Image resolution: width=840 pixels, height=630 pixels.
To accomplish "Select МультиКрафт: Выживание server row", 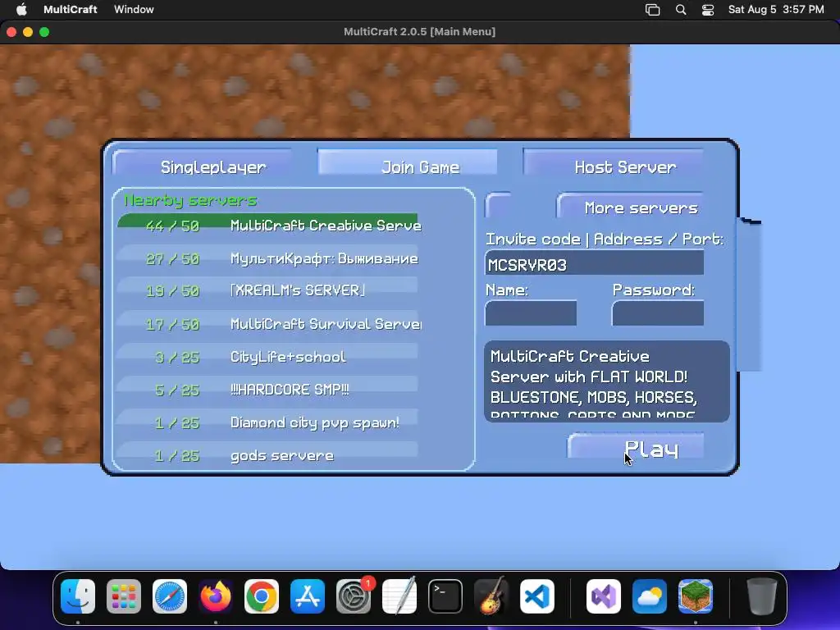I will click(x=268, y=258).
